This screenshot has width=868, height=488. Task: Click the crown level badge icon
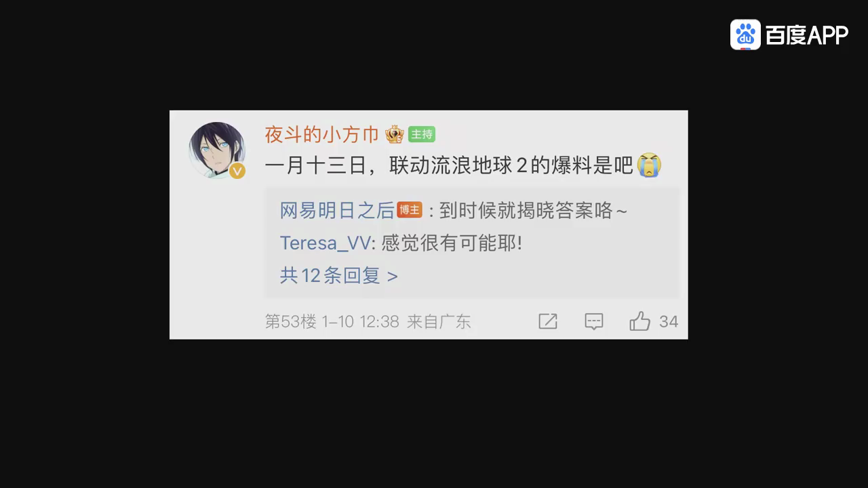[x=395, y=134]
